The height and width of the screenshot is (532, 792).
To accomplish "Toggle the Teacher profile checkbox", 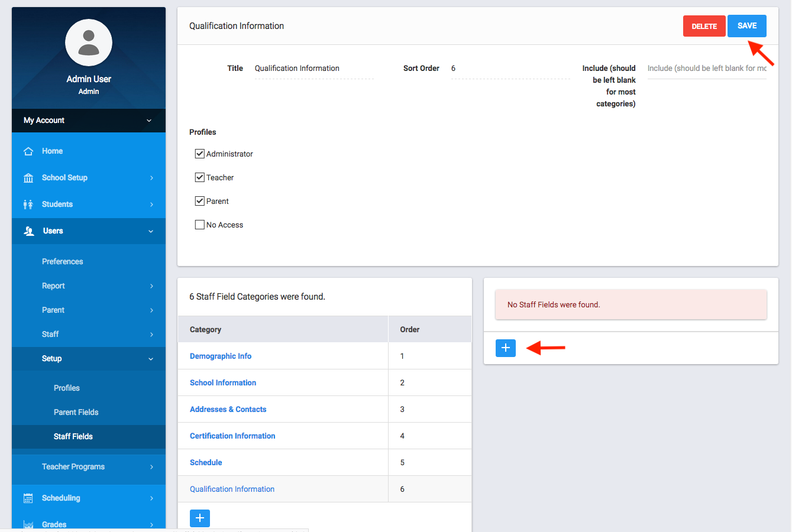I will [200, 177].
